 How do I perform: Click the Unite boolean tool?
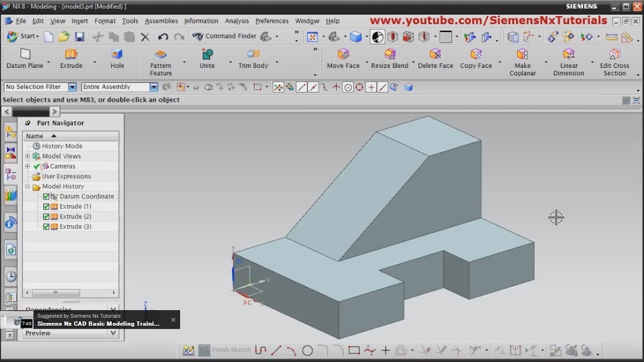207,58
